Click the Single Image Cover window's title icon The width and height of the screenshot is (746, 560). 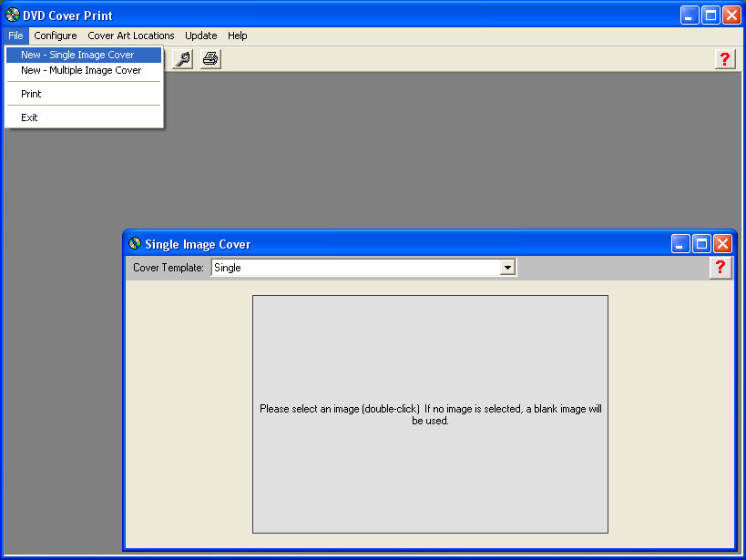coord(135,243)
